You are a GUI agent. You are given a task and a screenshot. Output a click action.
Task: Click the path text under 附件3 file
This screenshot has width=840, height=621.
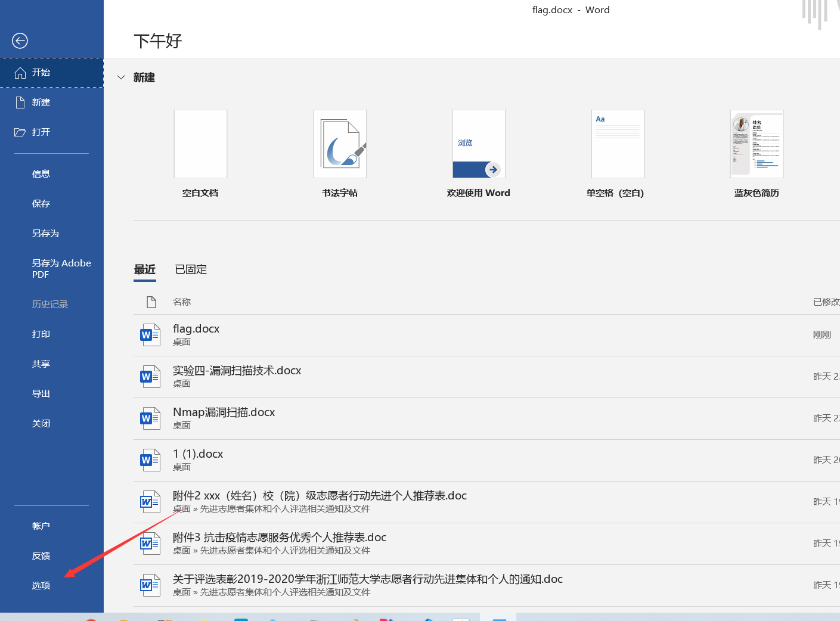[x=272, y=551]
